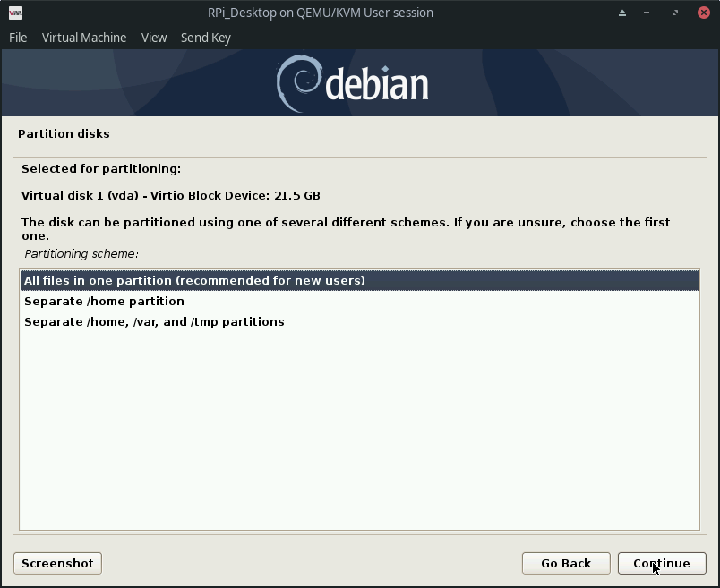Minimize the RPi_Desktop window
This screenshot has height=588, width=720.
click(x=647, y=13)
